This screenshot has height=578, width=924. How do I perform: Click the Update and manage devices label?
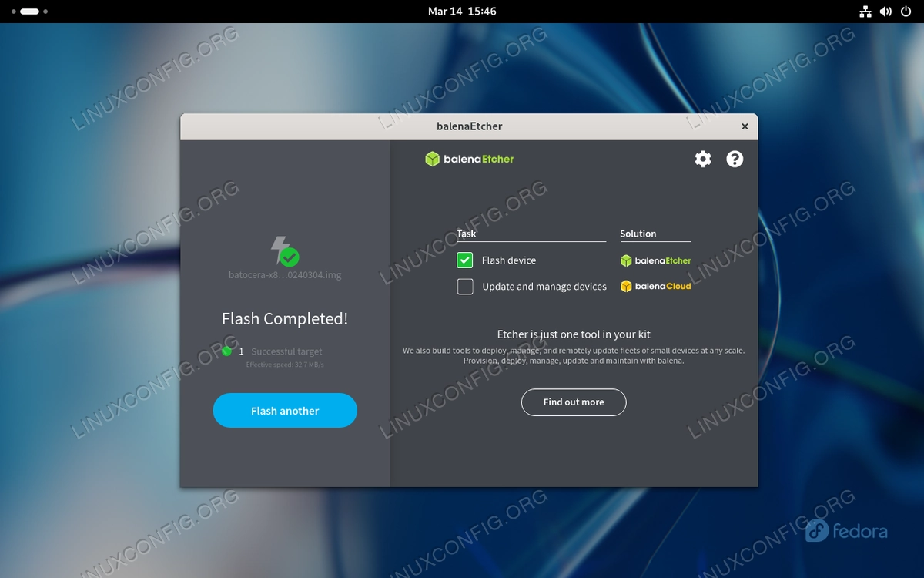coord(544,287)
